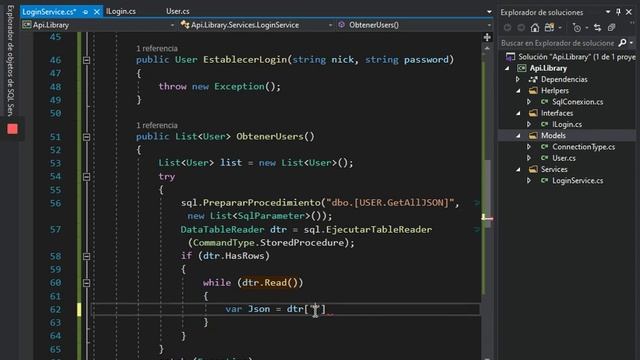Switch to the User.cs tab

(x=178, y=11)
